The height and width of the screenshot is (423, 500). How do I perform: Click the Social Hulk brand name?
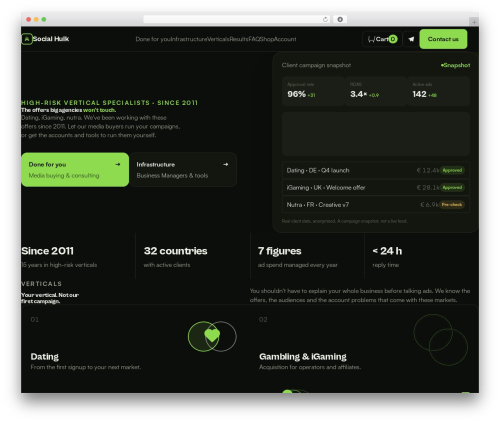point(51,39)
